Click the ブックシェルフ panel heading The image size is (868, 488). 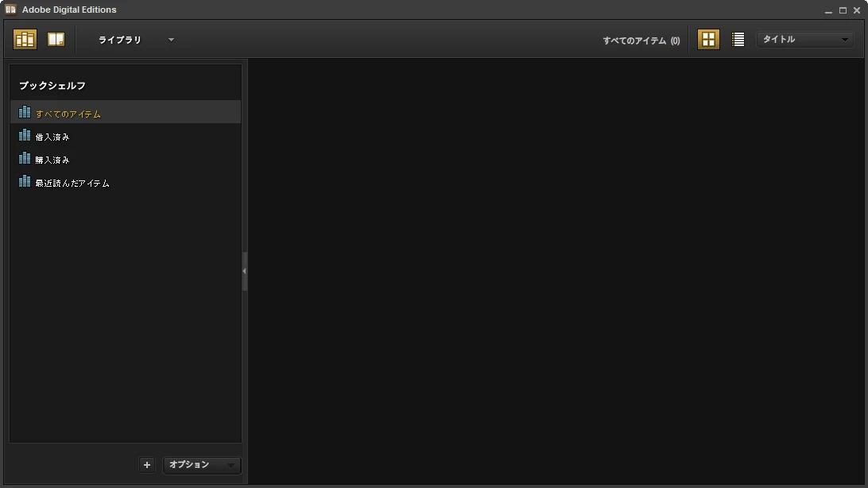point(52,86)
